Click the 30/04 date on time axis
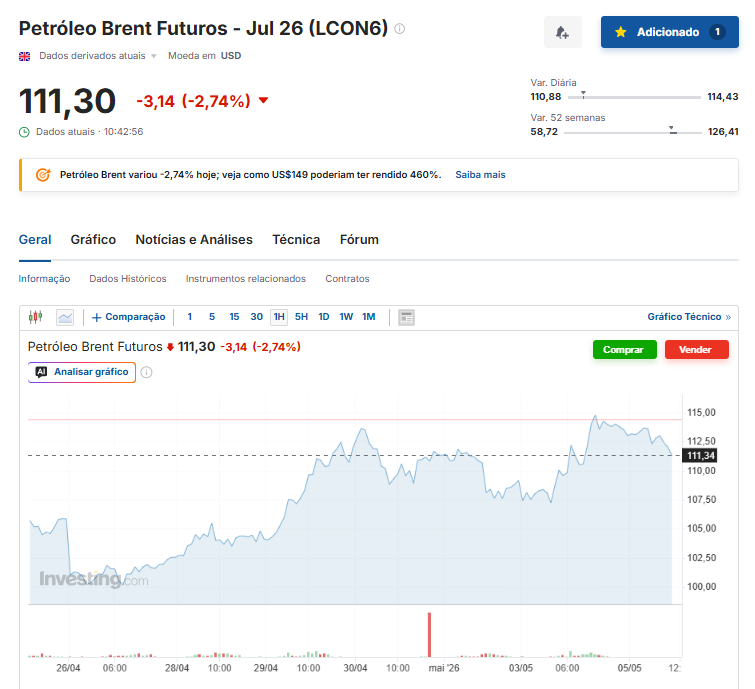The width and height of the screenshot is (755, 689). (355, 668)
